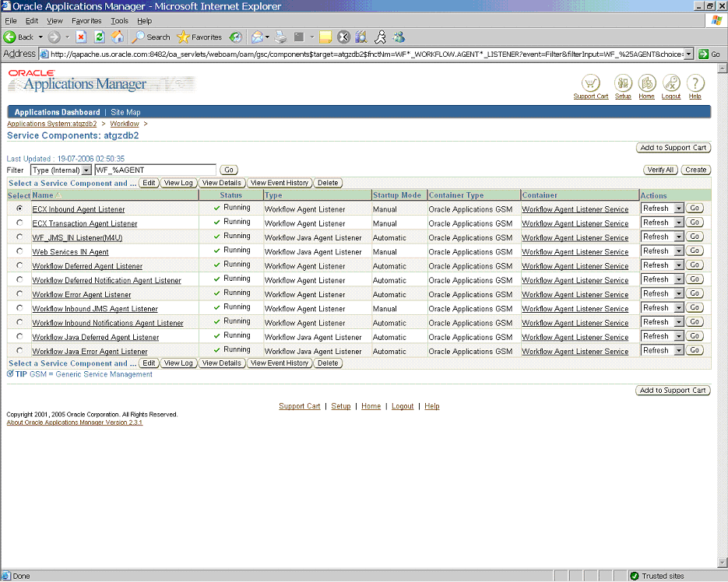Select WF_JMS_IN Listener(M4U) radio button

pyautogui.click(x=19, y=237)
